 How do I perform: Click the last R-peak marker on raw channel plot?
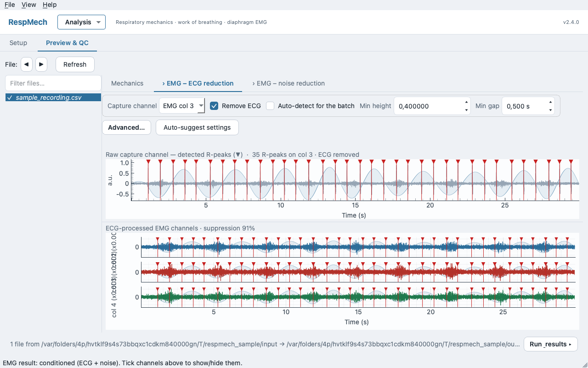[x=571, y=161]
